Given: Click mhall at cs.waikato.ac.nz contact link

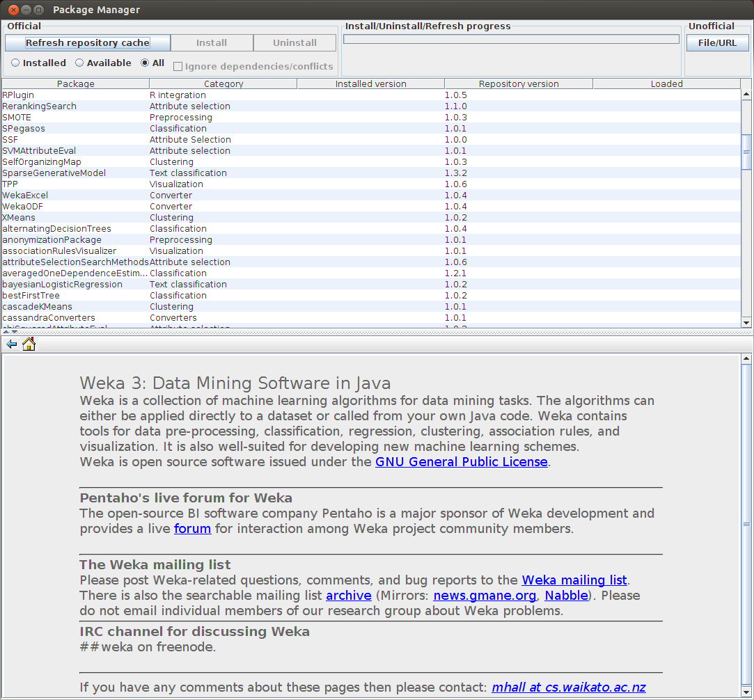Looking at the screenshot, I should click(x=568, y=687).
